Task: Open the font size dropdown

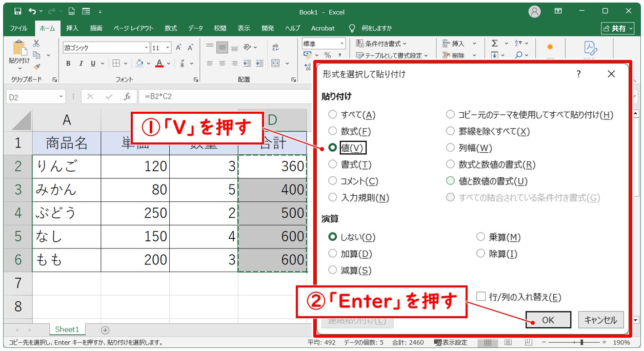Action: [168, 48]
